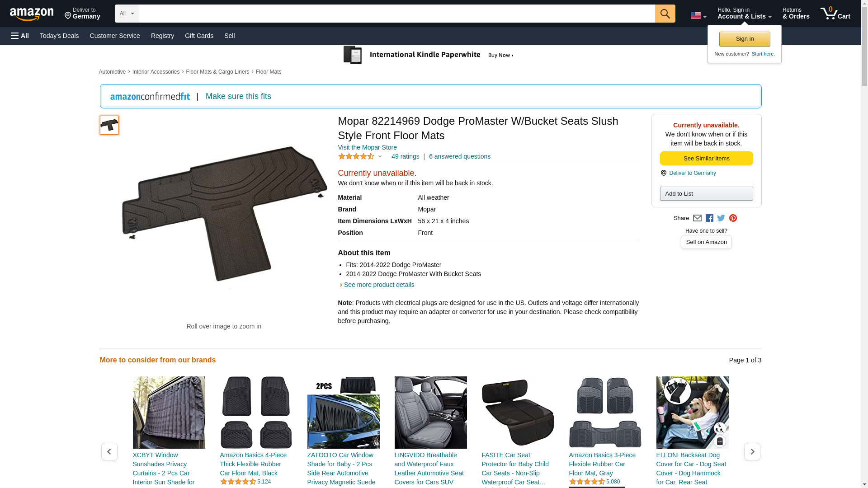Viewport: 868px width, 488px height.
Task: Open the Visit the Mopar Store link
Action: (367, 147)
